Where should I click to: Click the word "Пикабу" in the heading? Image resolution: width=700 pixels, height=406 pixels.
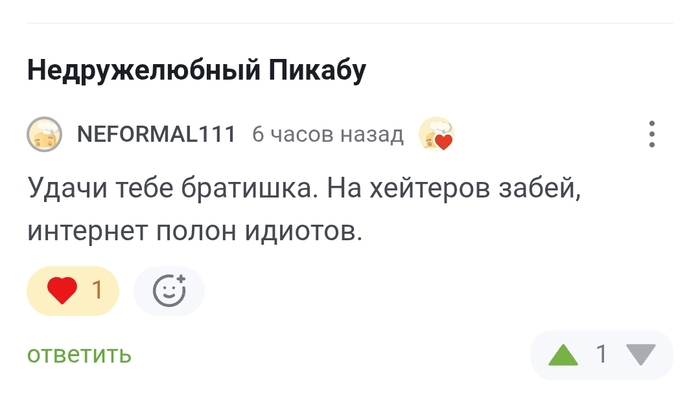click(318, 70)
